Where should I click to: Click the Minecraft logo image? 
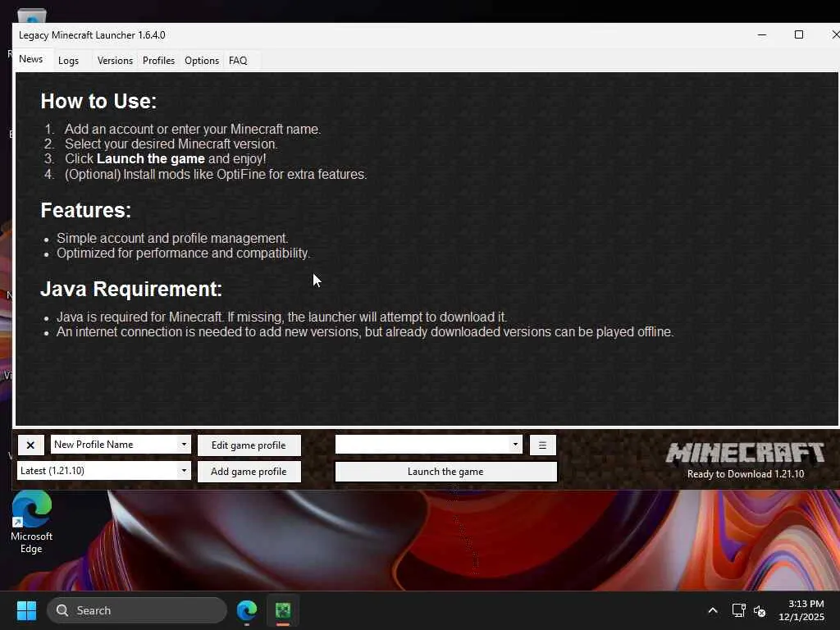[x=745, y=453]
